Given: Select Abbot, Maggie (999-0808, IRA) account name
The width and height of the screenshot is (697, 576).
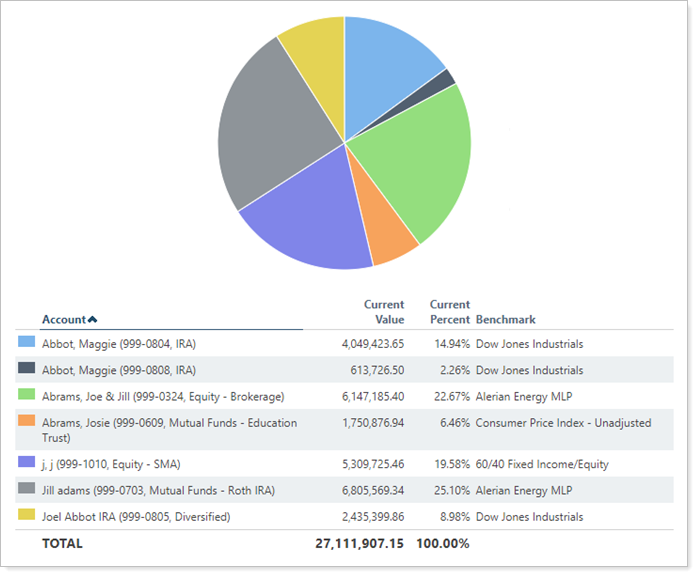Looking at the screenshot, I should pyautogui.click(x=119, y=370).
